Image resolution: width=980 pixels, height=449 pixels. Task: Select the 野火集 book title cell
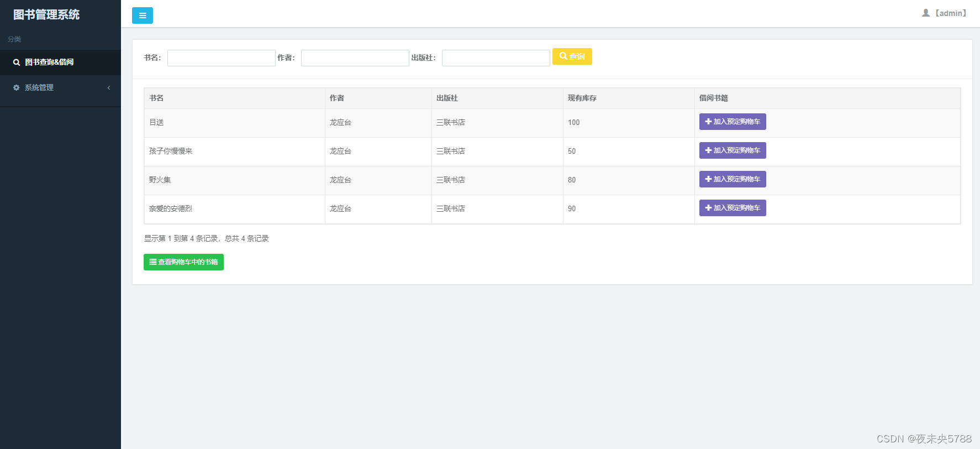(x=235, y=180)
